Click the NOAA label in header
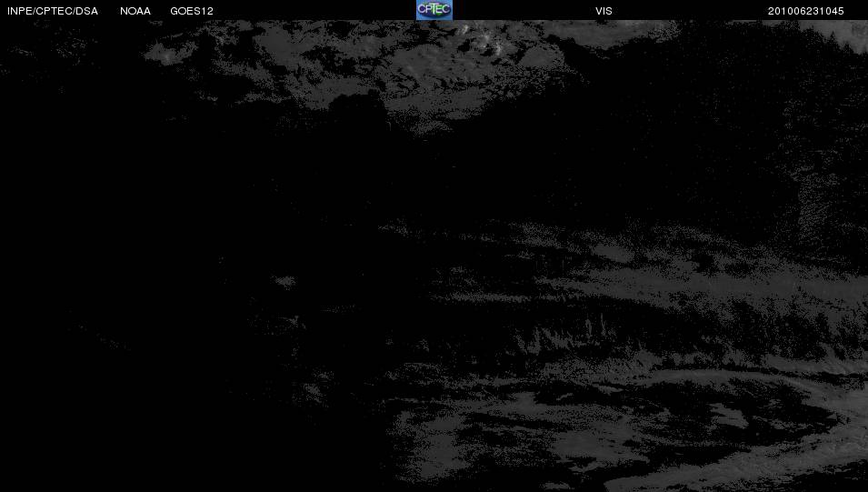 coord(135,11)
